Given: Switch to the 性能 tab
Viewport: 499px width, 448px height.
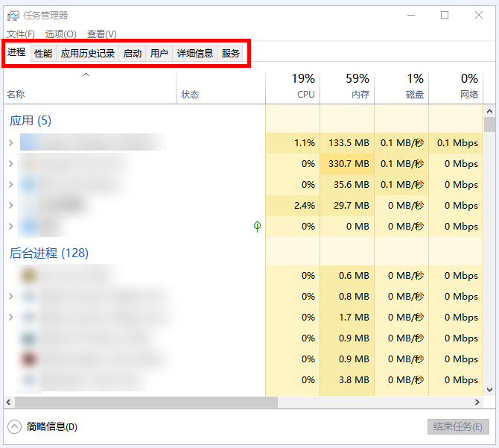Looking at the screenshot, I should coord(43,54).
